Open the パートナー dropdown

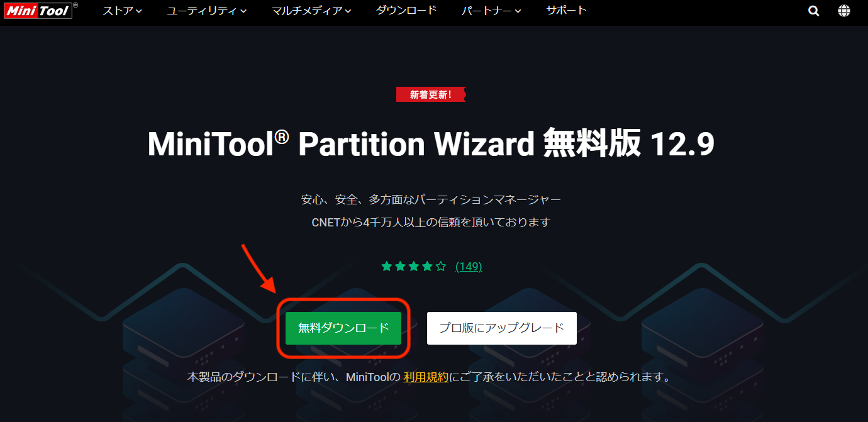pos(490,10)
